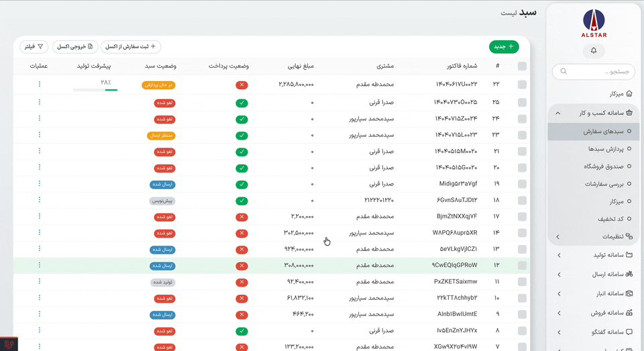Screen dimensions: 644x351
Task: Open row 9 actions menu dots
Action: point(40,314)
